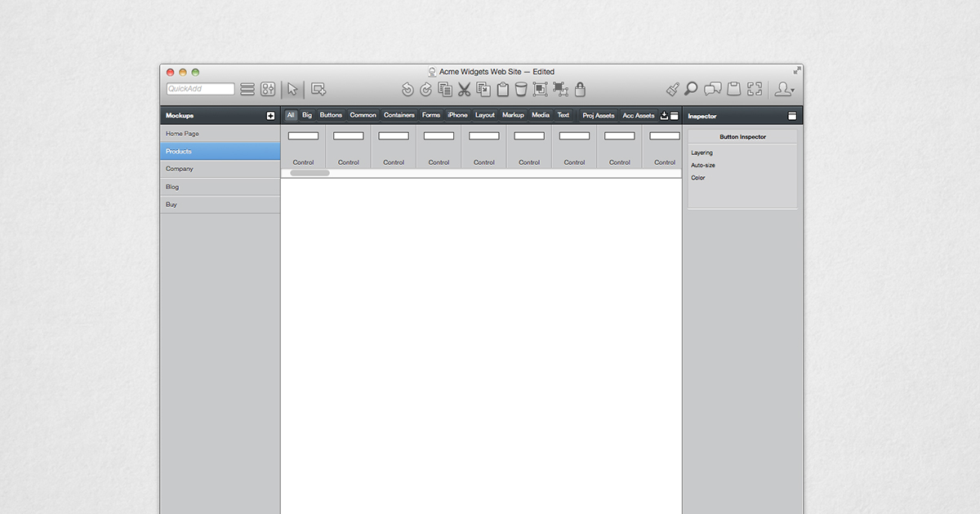
Task: Collapse the Inspector panel
Action: (791, 115)
